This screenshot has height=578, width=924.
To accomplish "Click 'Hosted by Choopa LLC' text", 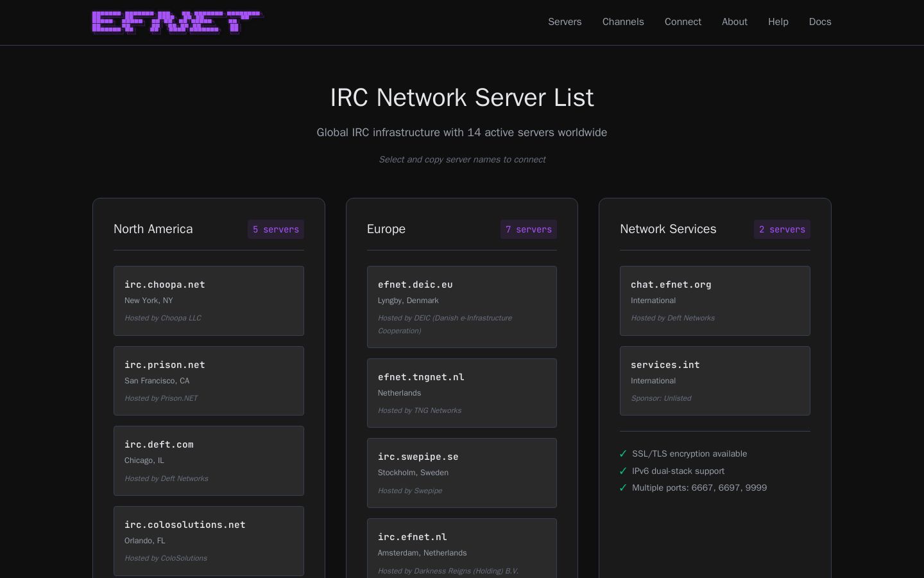I will 163,318.
